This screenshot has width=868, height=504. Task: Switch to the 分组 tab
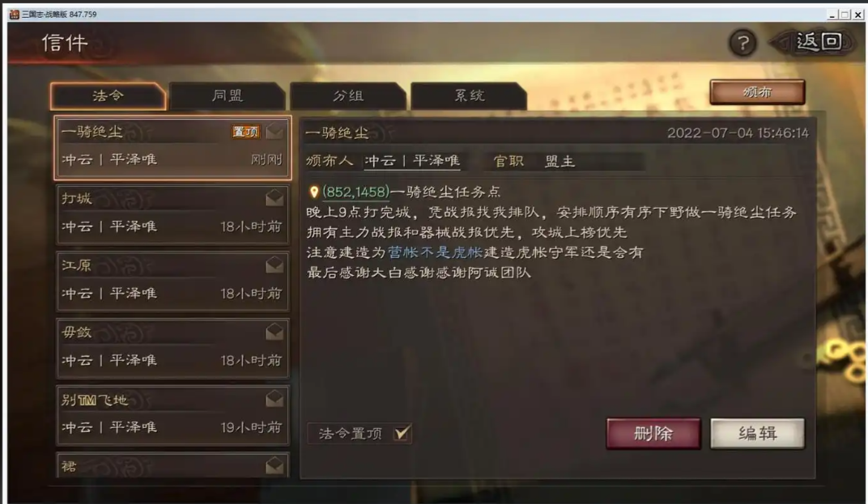[x=348, y=95]
